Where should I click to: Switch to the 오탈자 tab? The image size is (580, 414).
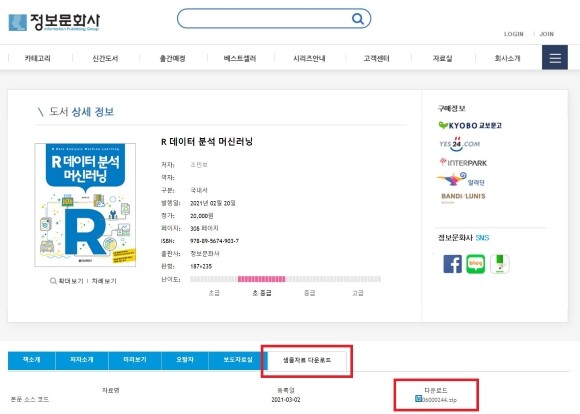185,360
